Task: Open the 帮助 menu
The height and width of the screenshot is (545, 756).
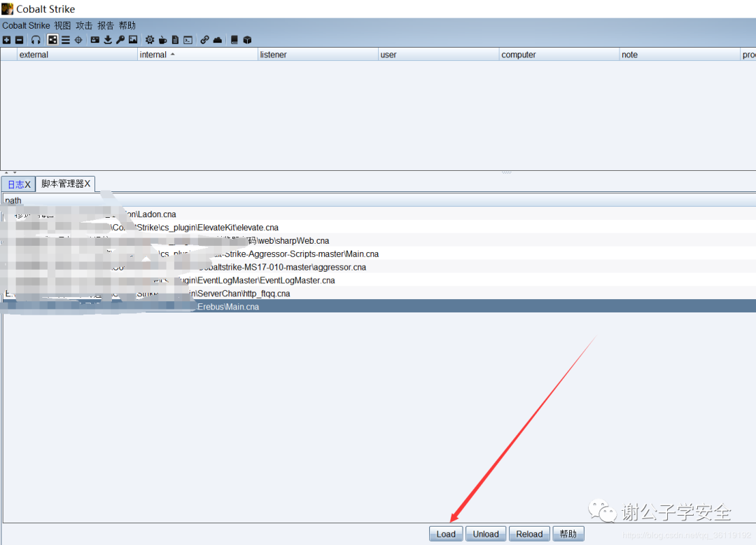Action: click(127, 25)
